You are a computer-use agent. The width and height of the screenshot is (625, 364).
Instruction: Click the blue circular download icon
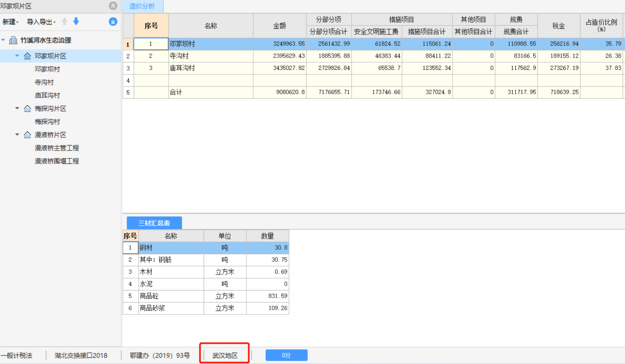(112, 21)
